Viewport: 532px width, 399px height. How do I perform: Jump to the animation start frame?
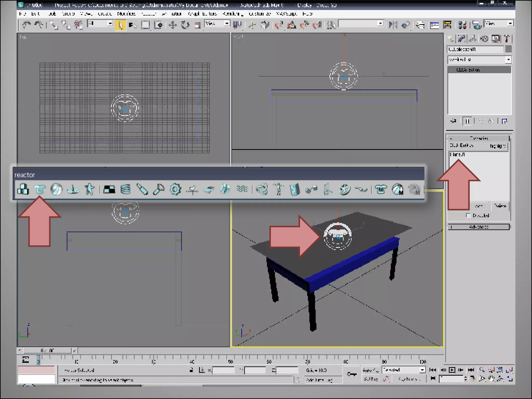click(x=433, y=370)
